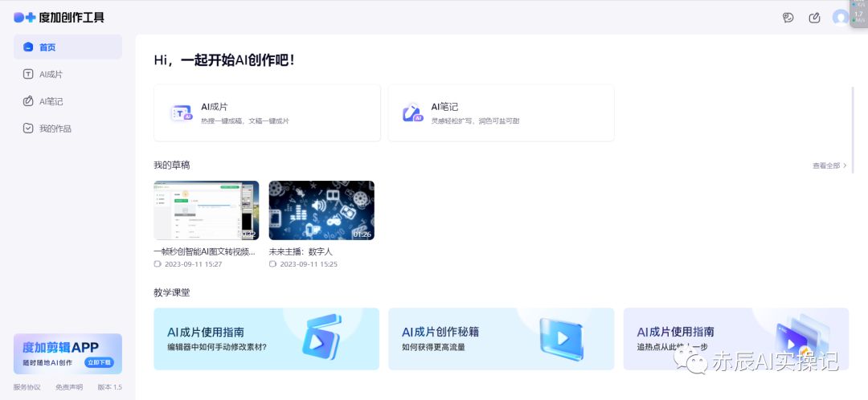Screen dimensions: 868x400
Task: Open the AI成片 creation card
Action: coord(267,113)
